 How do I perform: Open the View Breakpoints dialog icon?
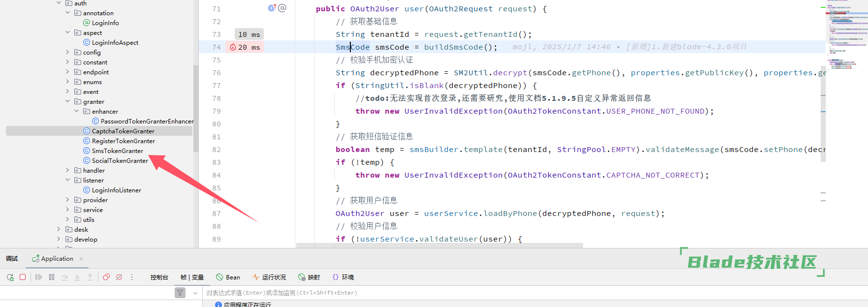click(x=106, y=277)
